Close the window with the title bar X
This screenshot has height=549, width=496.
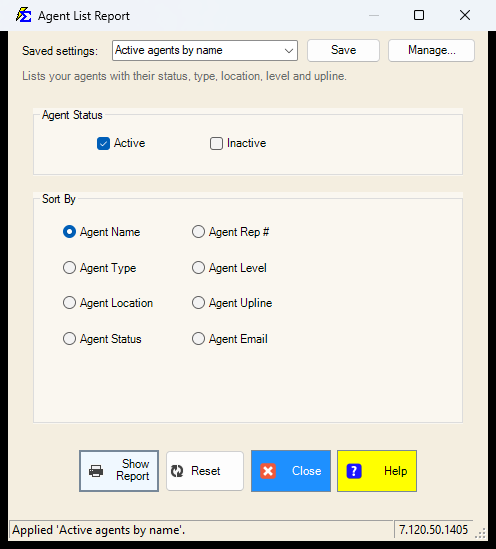pos(465,15)
